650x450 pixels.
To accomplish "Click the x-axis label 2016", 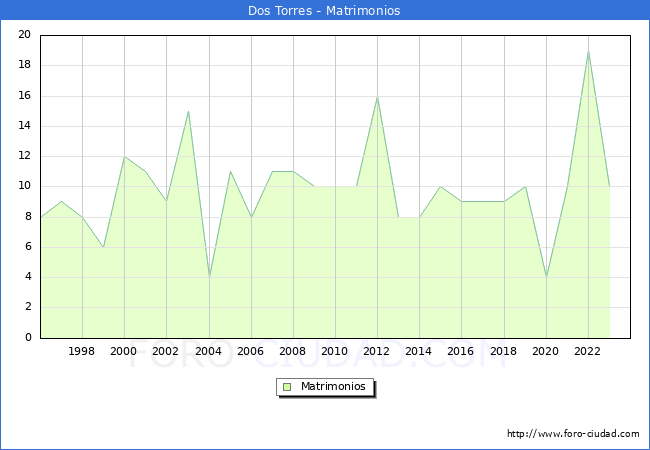I will point(461,351).
